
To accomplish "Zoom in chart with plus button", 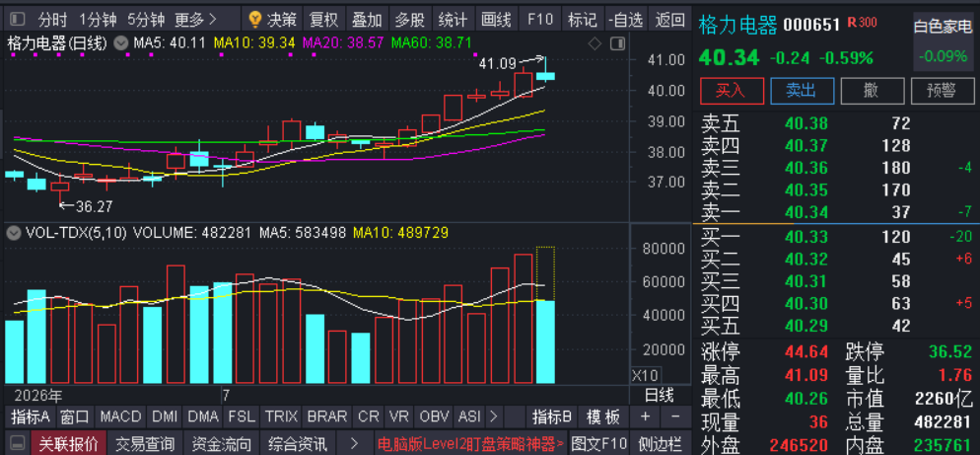I will click(646, 417).
